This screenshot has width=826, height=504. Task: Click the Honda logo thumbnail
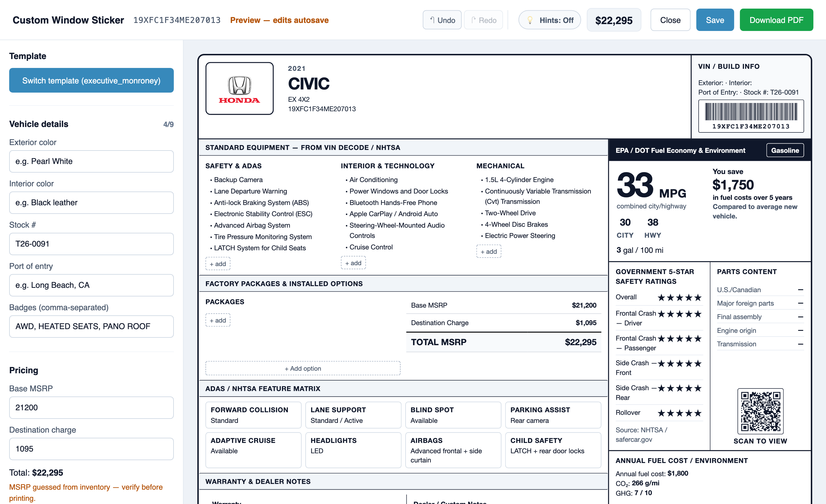[x=239, y=89]
